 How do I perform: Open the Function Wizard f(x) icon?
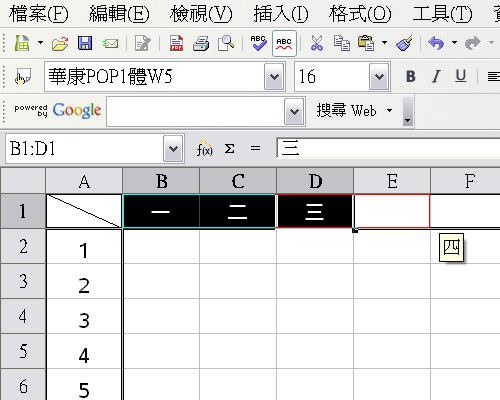[204, 148]
